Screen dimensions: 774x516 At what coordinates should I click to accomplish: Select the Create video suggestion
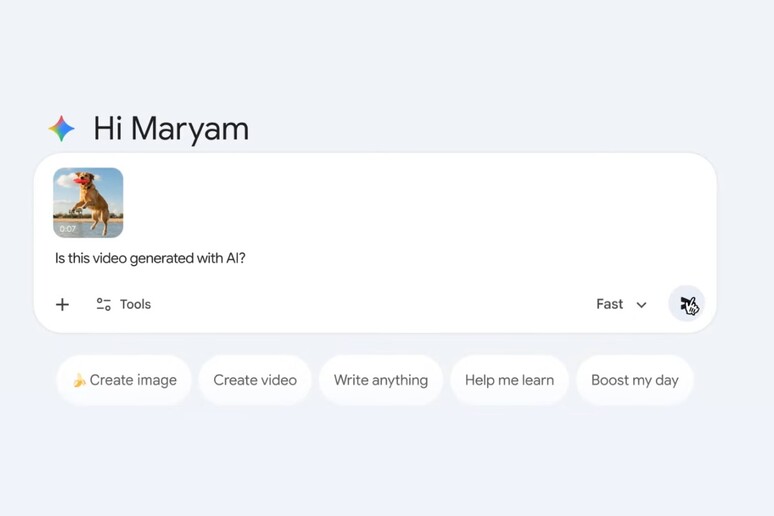tap(255, 380)
